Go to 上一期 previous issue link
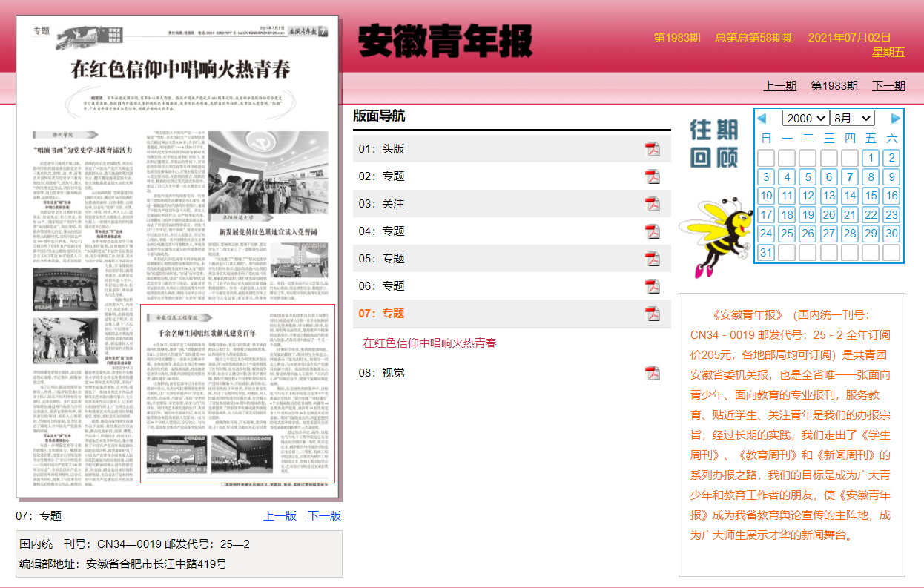 (x=780, y=85)
